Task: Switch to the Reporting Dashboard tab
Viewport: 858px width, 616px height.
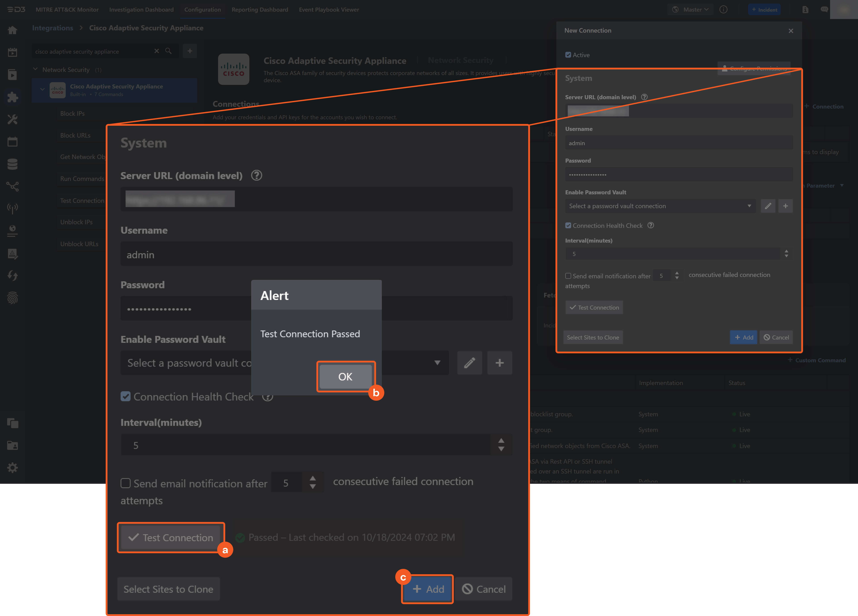Action: [260, 9]
